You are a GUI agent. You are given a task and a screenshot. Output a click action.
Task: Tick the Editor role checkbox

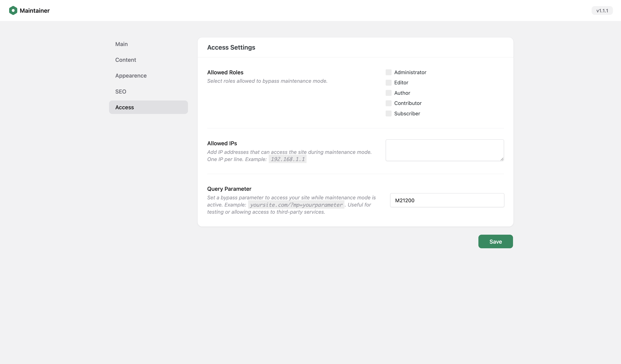click(388, 82)
